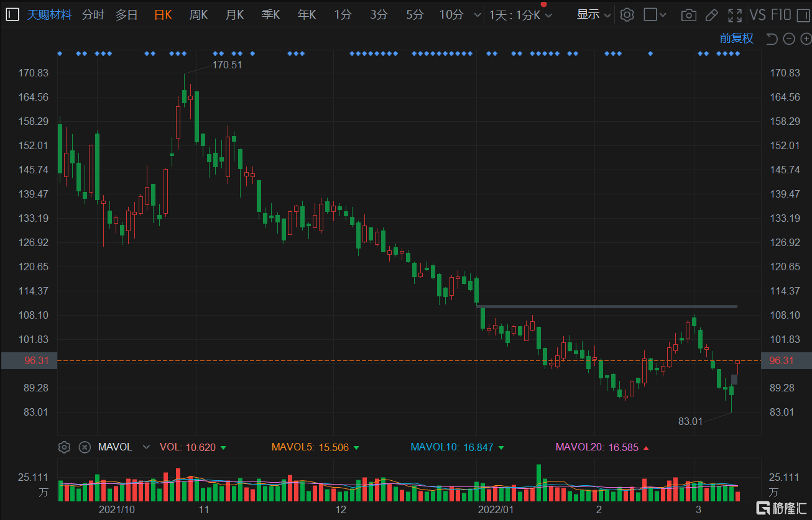Open the 1天:1分K period dropdown
This screenshot has height=520, width=812.
520,15
